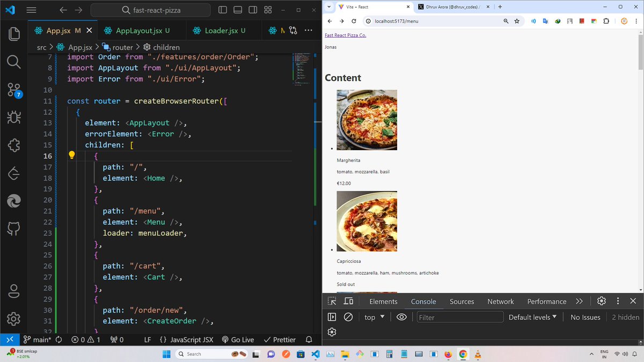
Task: Open the VS Code notifications bell
Action: click(309, 339)
